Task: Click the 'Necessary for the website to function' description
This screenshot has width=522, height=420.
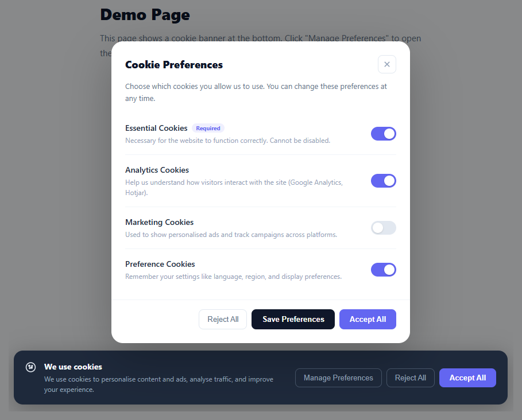Action: point(227,141)
